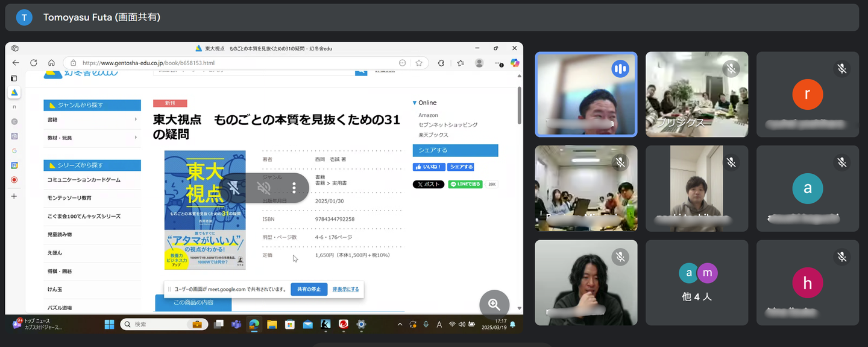Click the site search magnifier button
Screen dimensions: 868x347
tap(361, 72)
